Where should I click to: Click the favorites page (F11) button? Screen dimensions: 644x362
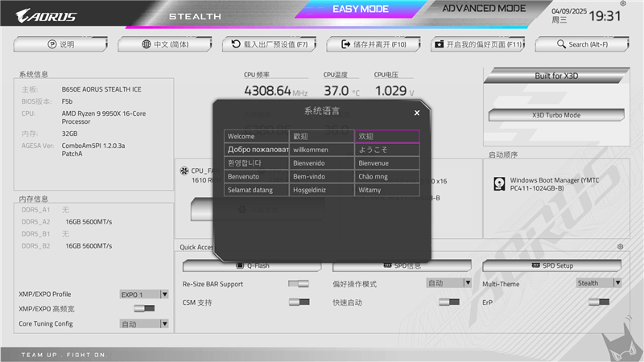pos(477,44)
